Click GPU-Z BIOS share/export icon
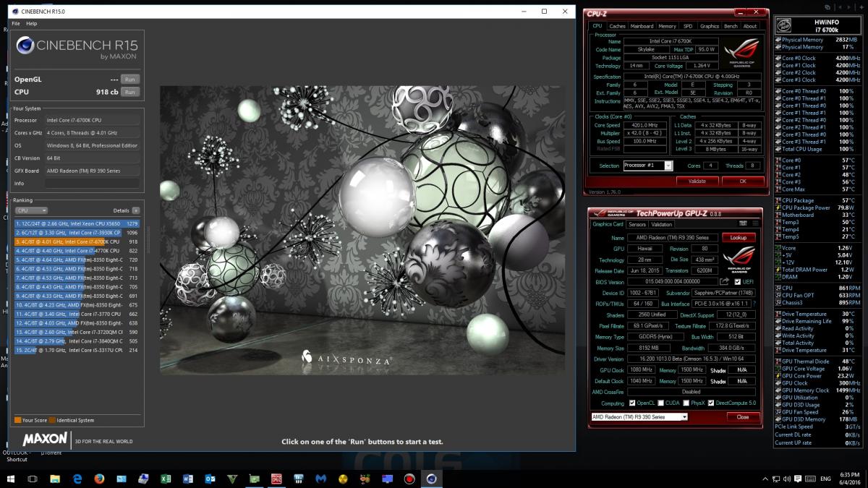Screen dimensions: 868x488 coord(725,282)
